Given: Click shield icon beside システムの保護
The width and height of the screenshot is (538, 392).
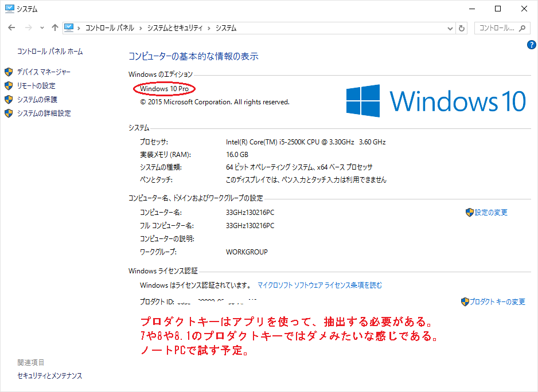Looking at the screenshot, I should [x=9, y=100].
